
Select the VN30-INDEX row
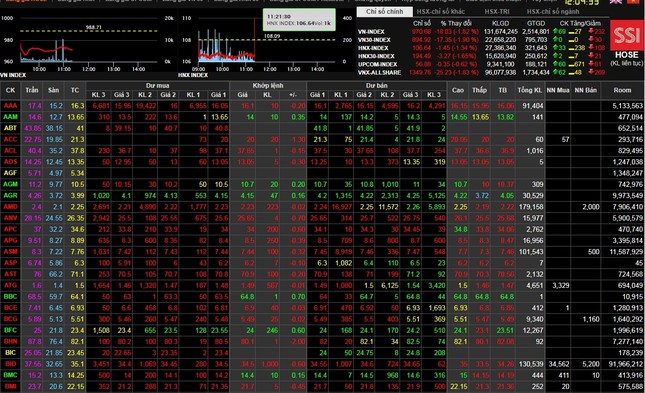481,40
